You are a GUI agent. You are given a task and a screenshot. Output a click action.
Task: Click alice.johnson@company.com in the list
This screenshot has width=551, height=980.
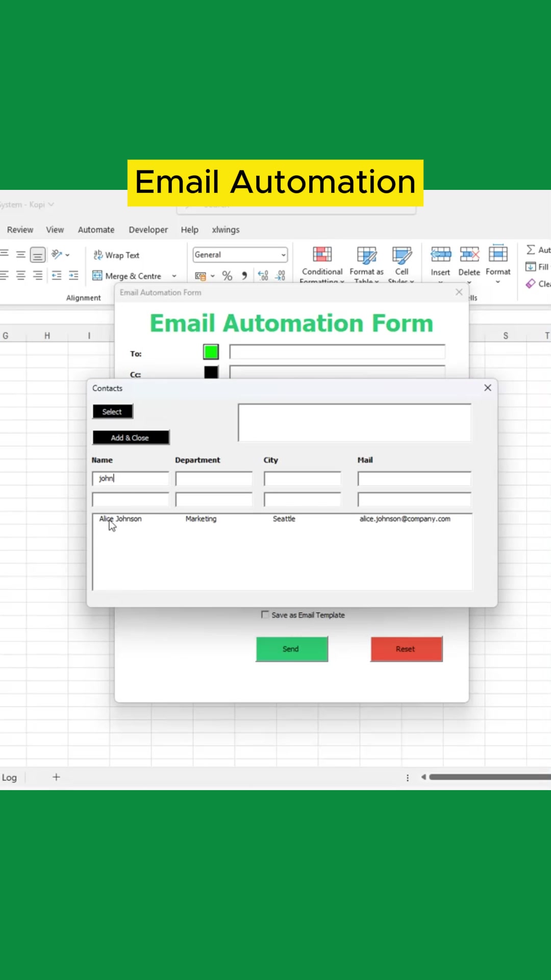405,519
